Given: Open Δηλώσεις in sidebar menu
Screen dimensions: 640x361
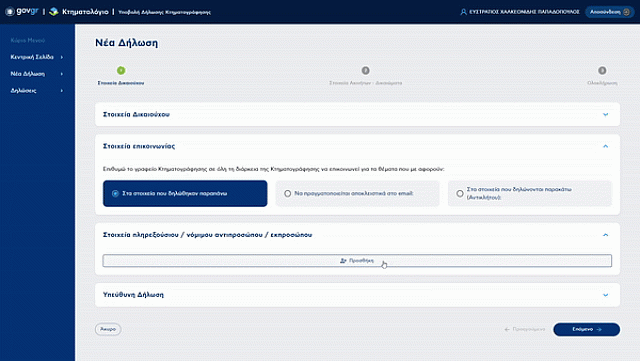Looking at the screenshot, I should [37, 91].
